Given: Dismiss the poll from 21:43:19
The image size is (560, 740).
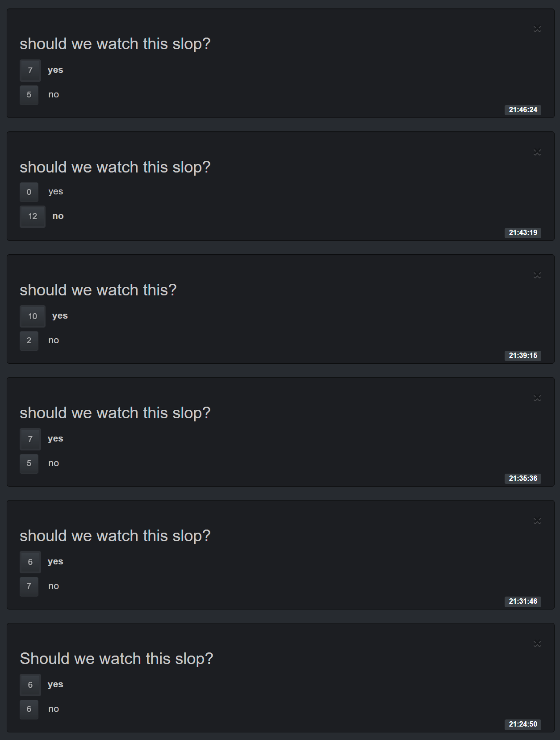Looking at the screenshot, I should click(537, 152).
